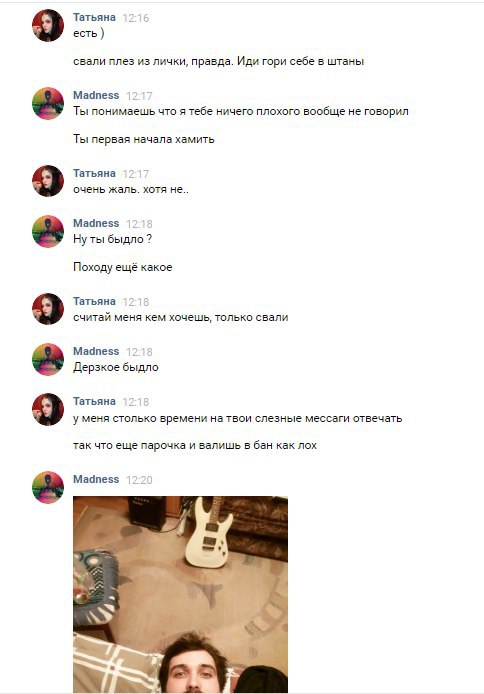This screenshot has width=484, height=694.
Task: Click Madness avatar above the photo message
Action: 48,487
